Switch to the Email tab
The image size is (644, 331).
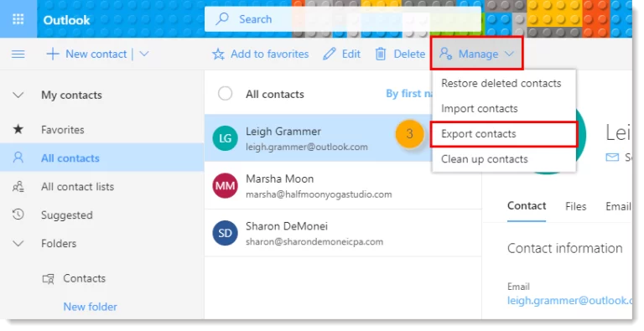(x=618, y=206)
